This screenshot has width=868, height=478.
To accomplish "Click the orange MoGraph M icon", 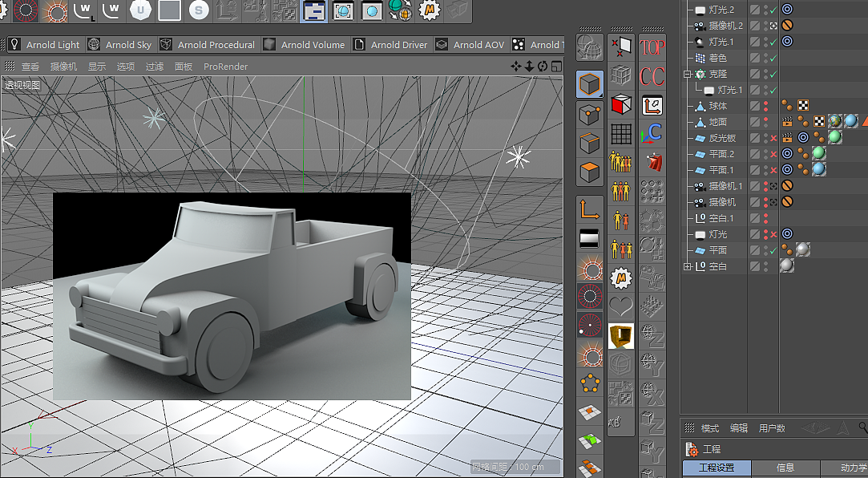I will [x=621, y=277].
